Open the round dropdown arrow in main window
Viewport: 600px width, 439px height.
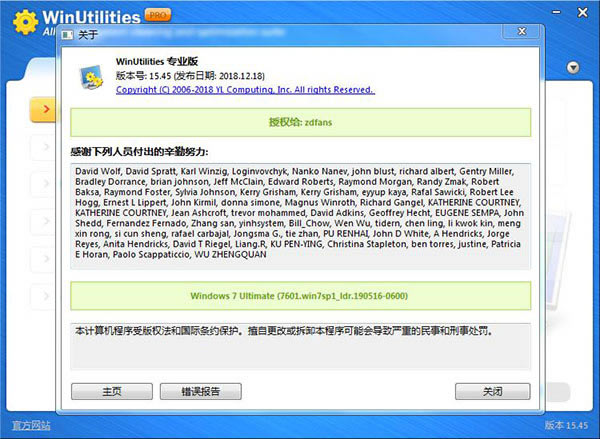(x=573, y=68)
